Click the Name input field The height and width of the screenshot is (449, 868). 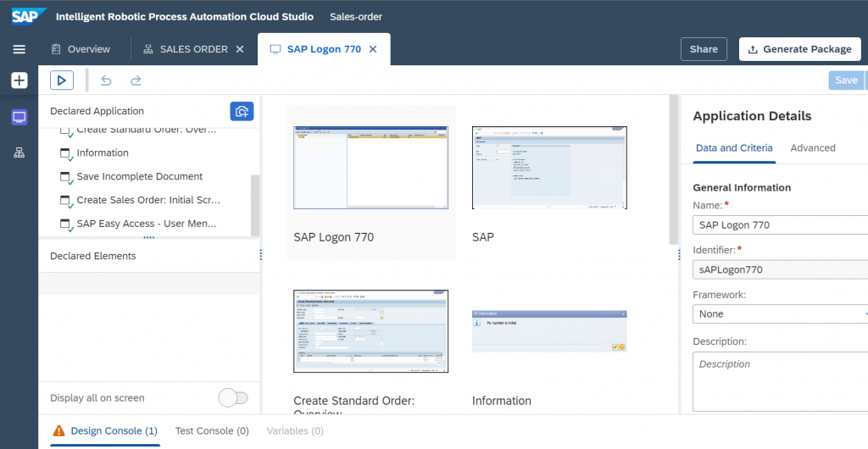(x=780, y=225)
